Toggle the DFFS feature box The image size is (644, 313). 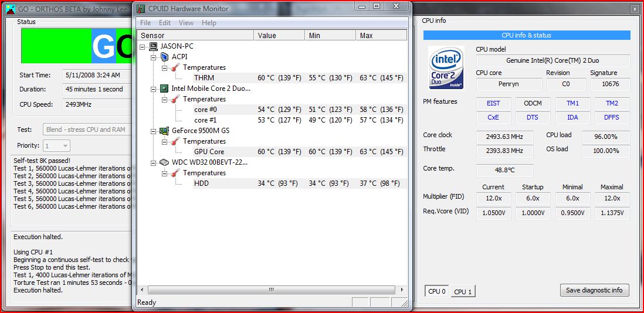(x=612, y=117)
